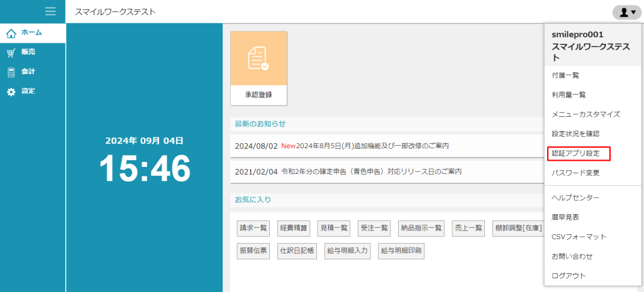Screen dimensions: 644x292
Task: Click the 振替伝票 favorite button
Action: (253, 251)
